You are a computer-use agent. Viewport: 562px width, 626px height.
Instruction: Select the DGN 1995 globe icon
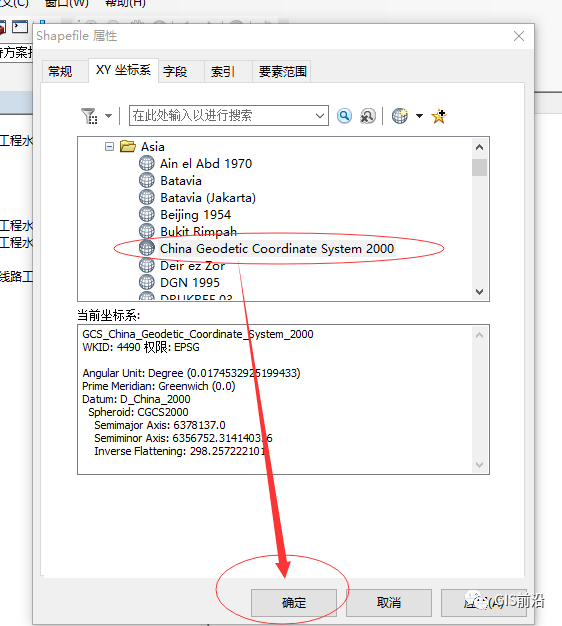pos(146,282)
